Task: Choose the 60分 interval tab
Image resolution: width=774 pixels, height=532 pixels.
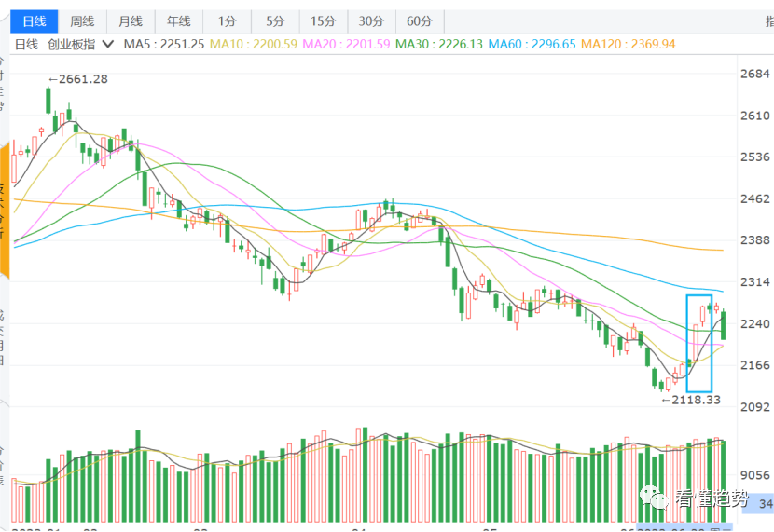Action: (420, 21)
